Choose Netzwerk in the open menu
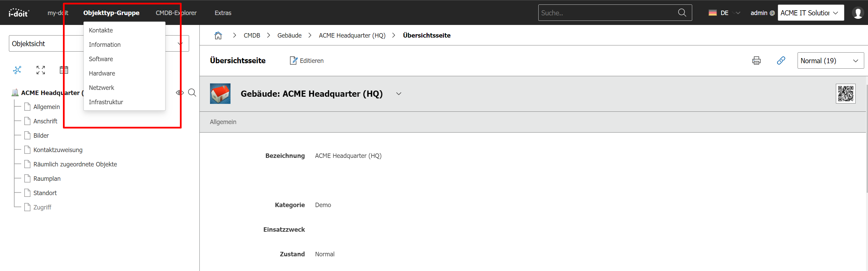 (x=102, y=88)
